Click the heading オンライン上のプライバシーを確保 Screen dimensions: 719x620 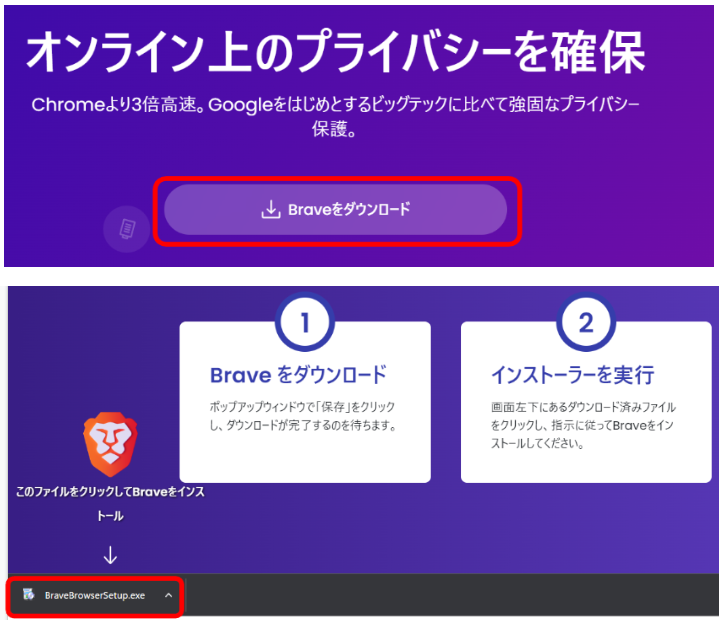pyautogui.click(x=336, y=51)
